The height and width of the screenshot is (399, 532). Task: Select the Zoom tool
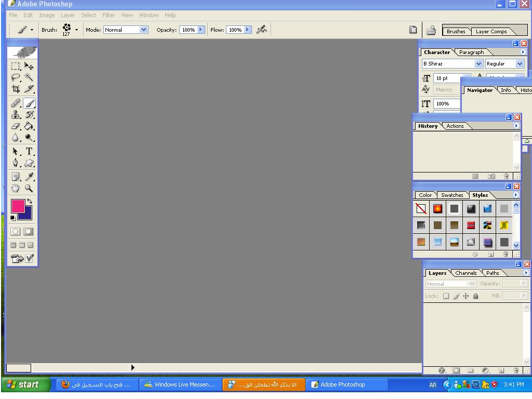[29, 188]
